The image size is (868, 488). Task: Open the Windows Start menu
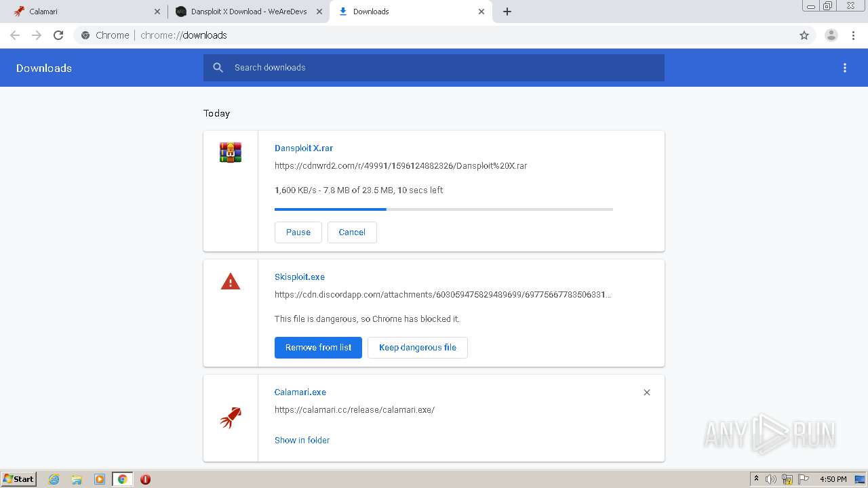pyautogui.click(x=19, y=479)
